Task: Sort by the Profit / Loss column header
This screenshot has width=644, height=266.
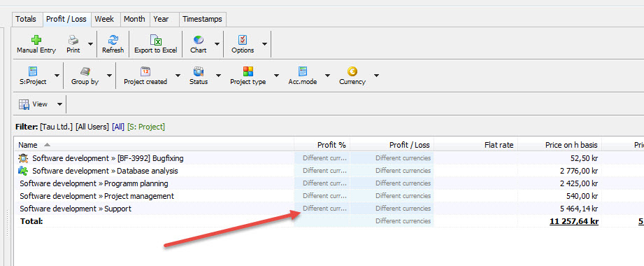Action: pos(392,145)
